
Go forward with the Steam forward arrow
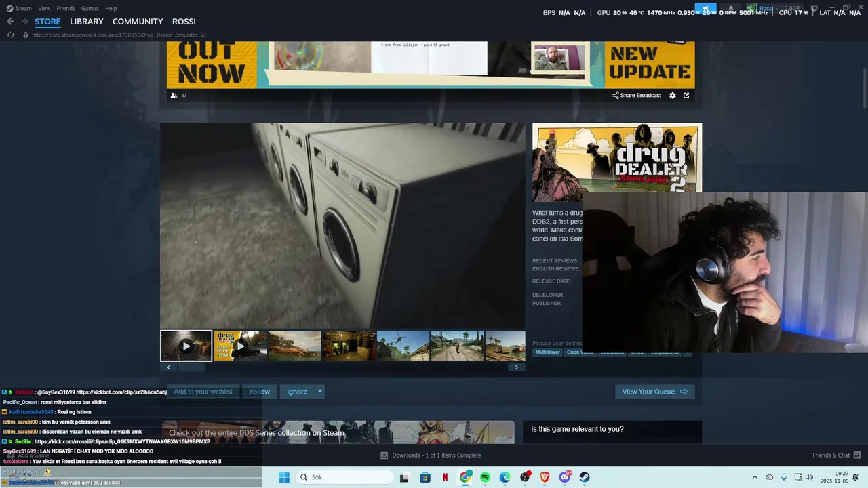tap(24, 22)
